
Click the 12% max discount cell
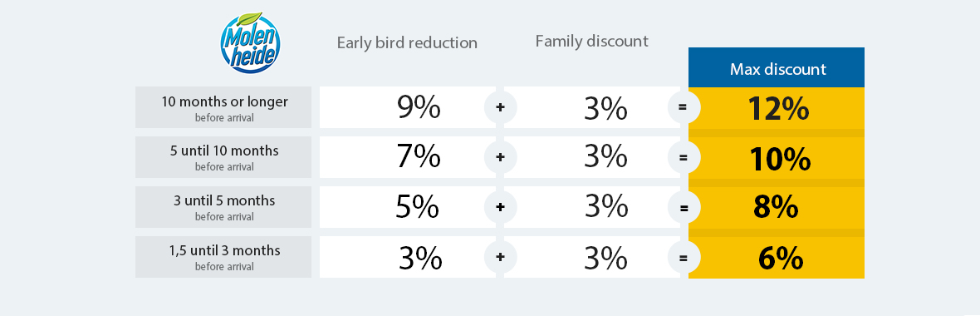click(x=777, y=108)
